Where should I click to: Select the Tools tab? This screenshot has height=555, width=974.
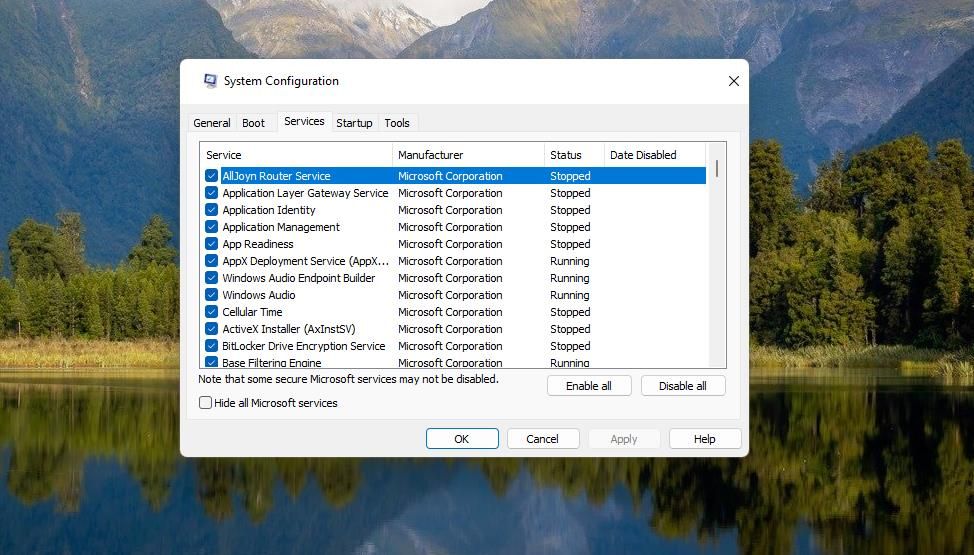pyautogui.click(x=397, y=123)
